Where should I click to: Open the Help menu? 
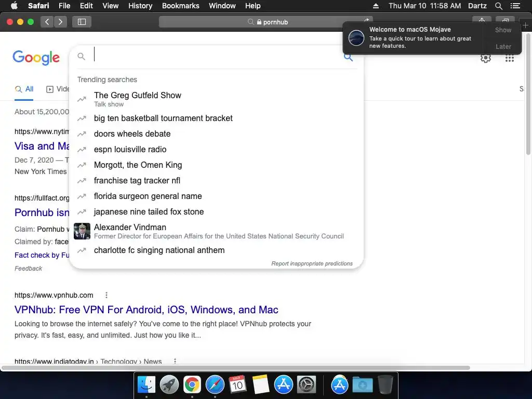[253, 6]
